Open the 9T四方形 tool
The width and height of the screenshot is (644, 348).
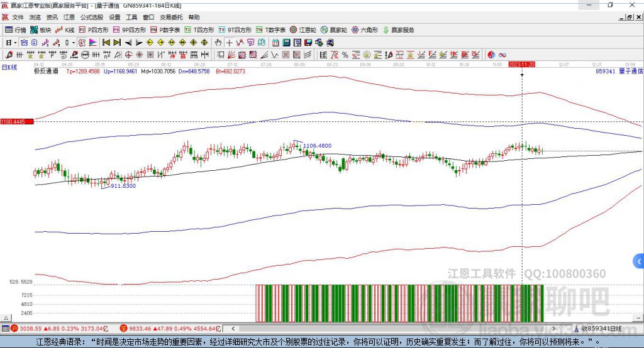pyautogui.click(x=235, y=30)
